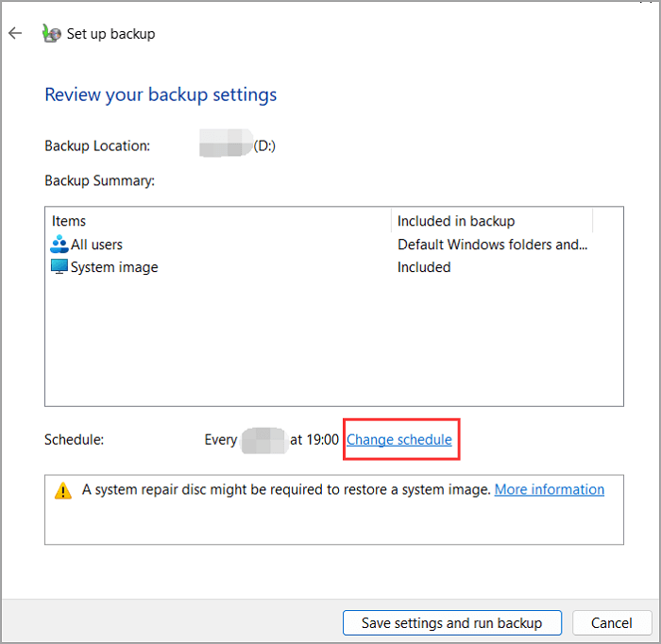The width and height of the screenshot is (661, 644).
Task: Click the yellow warning triangle icon
Action: click(x=63, y=490)
